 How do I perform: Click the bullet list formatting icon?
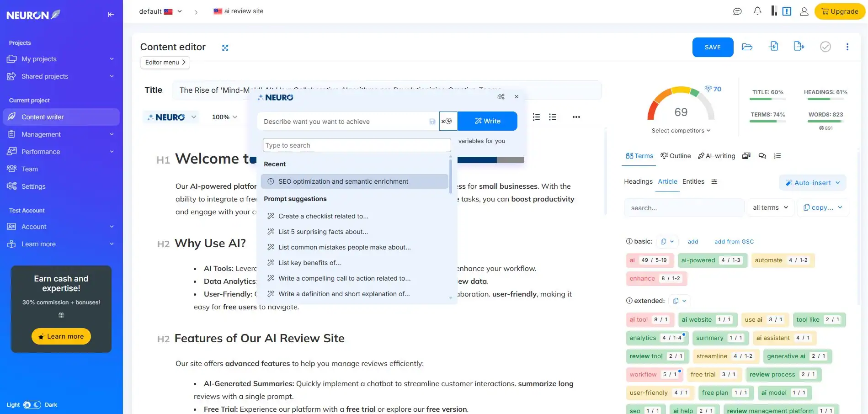(552, 117)
